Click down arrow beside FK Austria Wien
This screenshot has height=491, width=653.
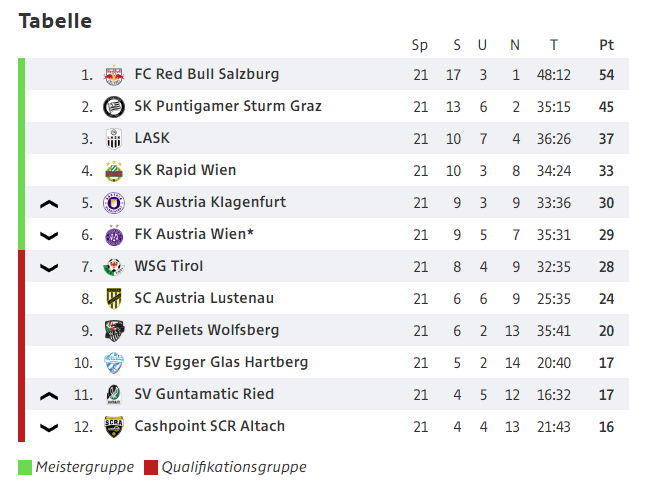coord(49,236)
